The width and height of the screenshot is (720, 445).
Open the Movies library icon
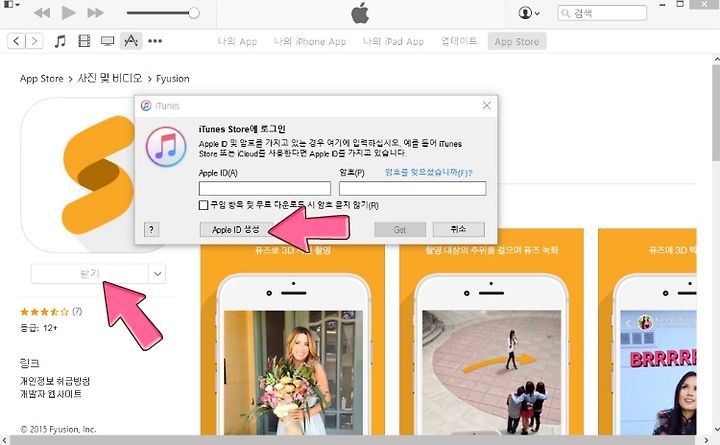click(84, 41)
